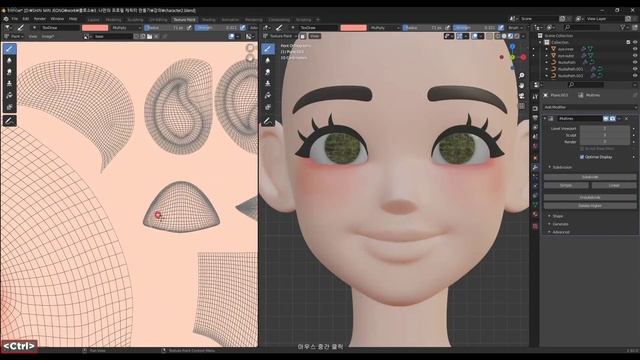Hide the eye-inner object in the outliner
This screenshot has width=640, height=360.
click(635, 49)
